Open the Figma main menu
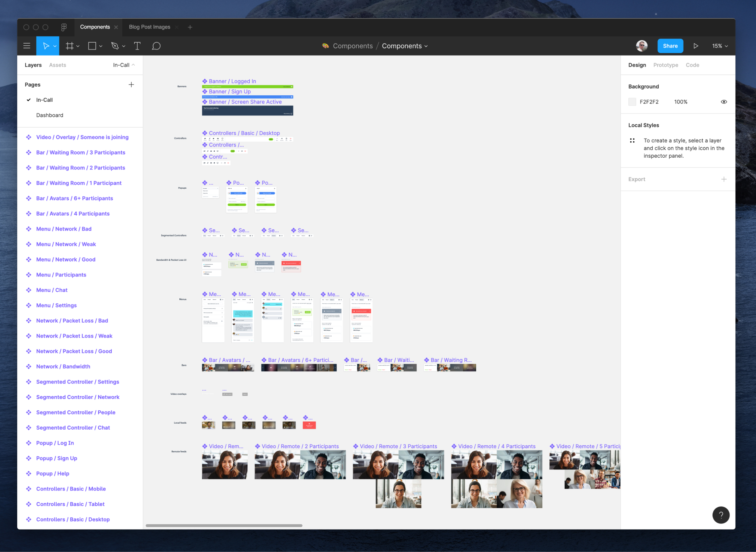This screenshot has height=552, width=756. (x=27, y=45)
